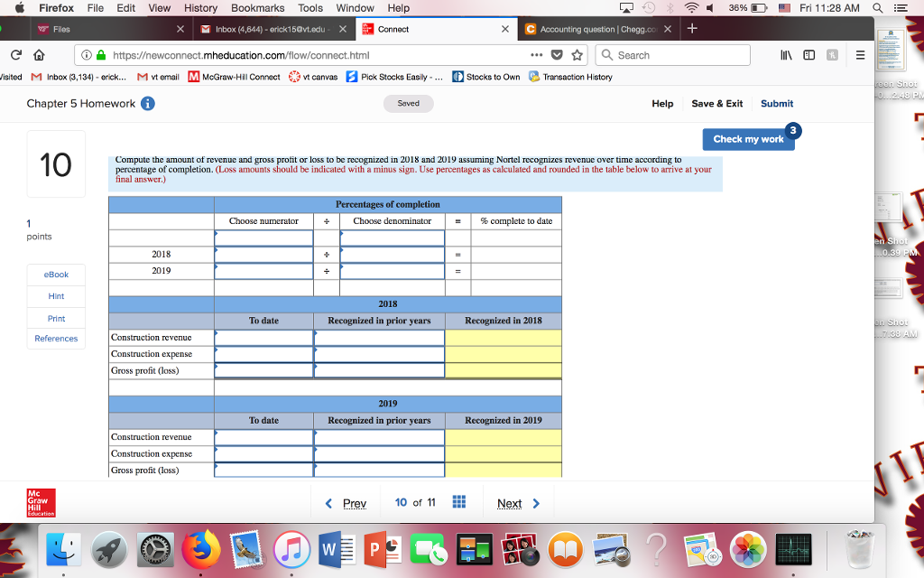
Task: Open Photos app from the dock
Action: tap(748, 550)
